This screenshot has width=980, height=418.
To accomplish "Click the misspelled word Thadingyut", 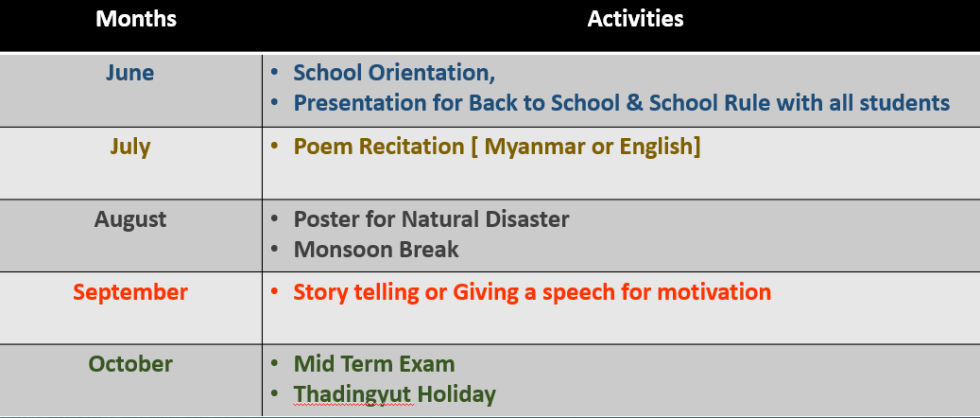I will point(352,394).
